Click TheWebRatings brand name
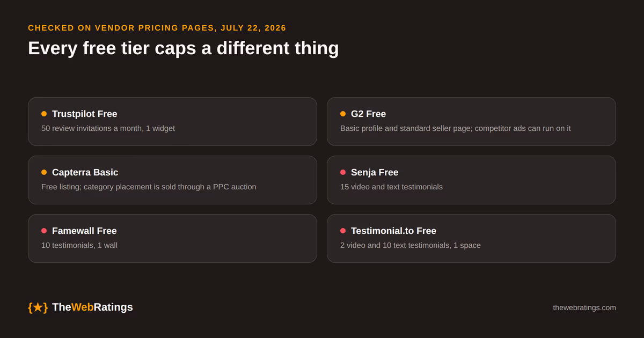This screenshot has width=644, height=338. pos(92,307)
